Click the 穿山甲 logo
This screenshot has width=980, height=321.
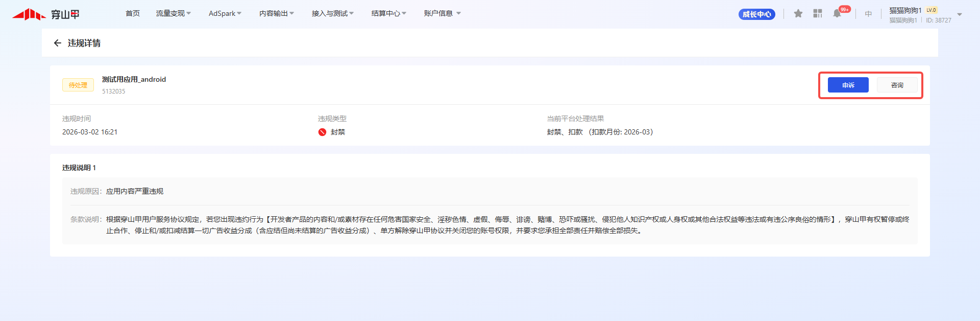click(46, 14)
